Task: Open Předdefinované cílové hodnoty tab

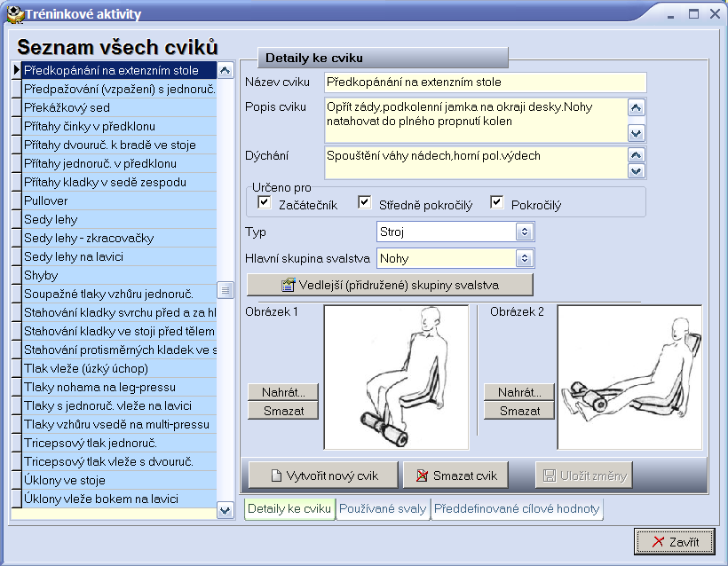Action: coord(517,509)
